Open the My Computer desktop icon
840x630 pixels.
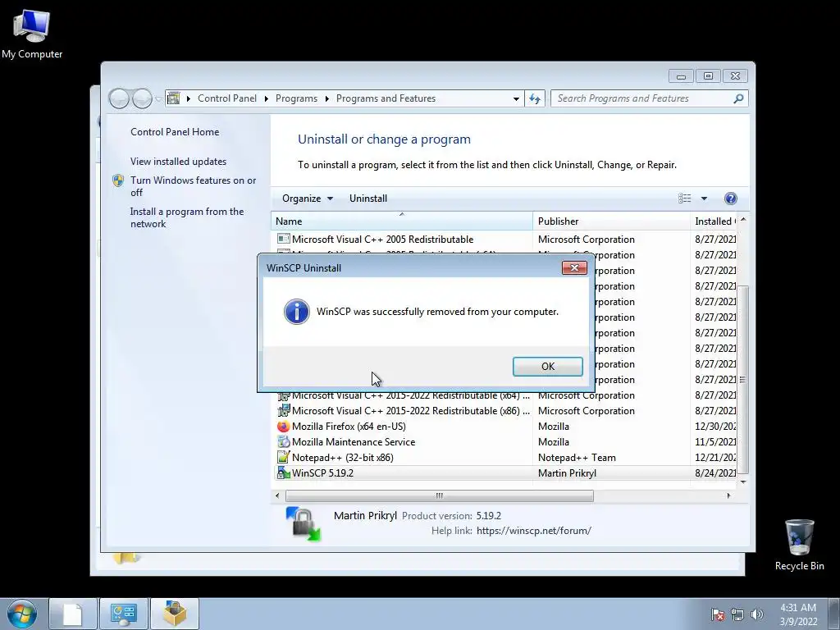click(x=32, y=33)
